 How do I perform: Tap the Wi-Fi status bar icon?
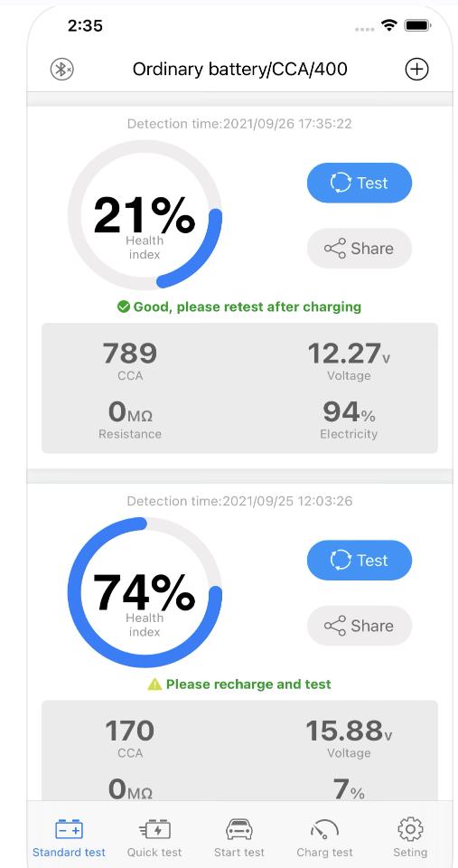tap(389, 25)
